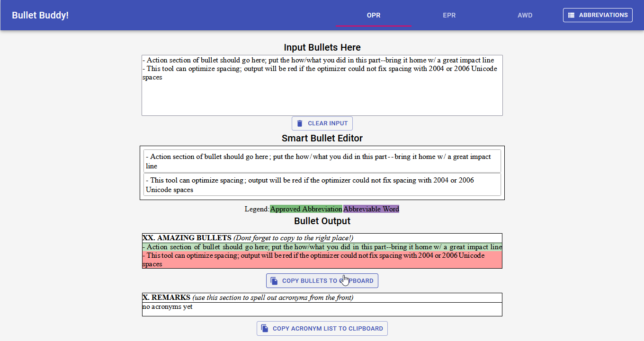Screen dimensions: 644x341
Task: Open the Abbreviations panel
Action: pyautogui.click(x=598, y=15)
